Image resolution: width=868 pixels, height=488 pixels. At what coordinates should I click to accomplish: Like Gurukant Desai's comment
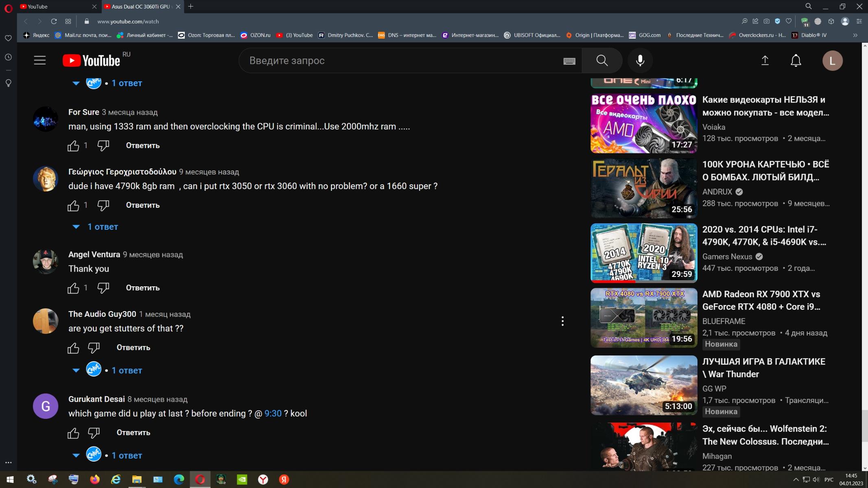pos(73,433)
